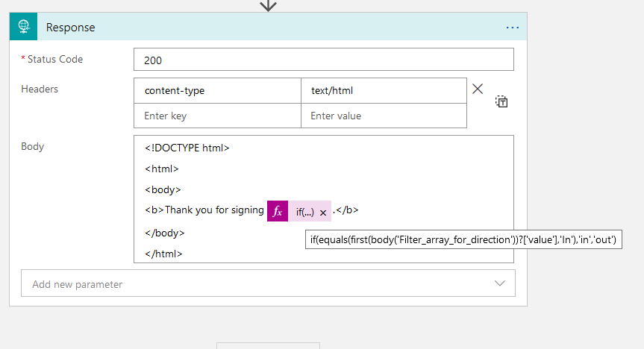Select the content-type header key field
Image resolution: width=644 pixels, height=349 pixels.
click(x=218, y=91)
